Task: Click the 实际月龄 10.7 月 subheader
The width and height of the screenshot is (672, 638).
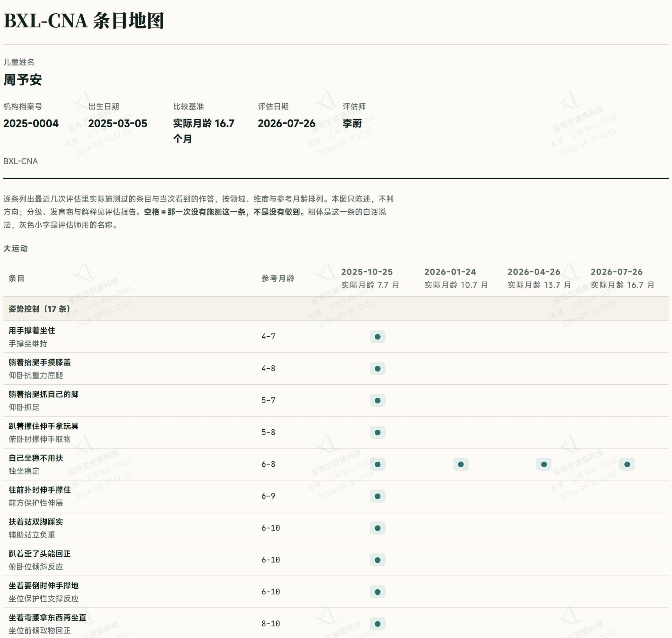Action: 456,285
